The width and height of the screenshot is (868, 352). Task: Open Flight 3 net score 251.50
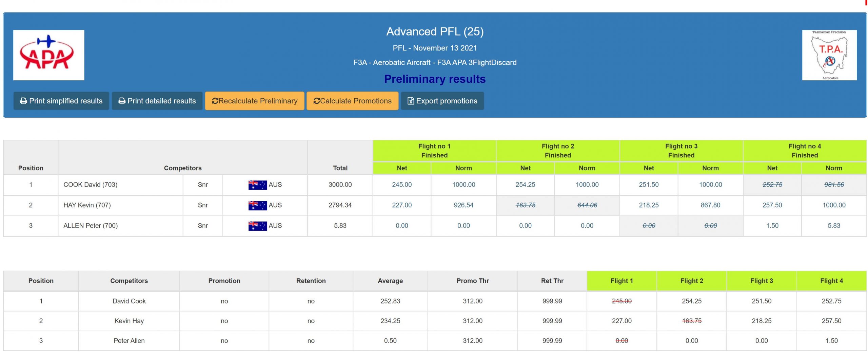click(649, 185)
